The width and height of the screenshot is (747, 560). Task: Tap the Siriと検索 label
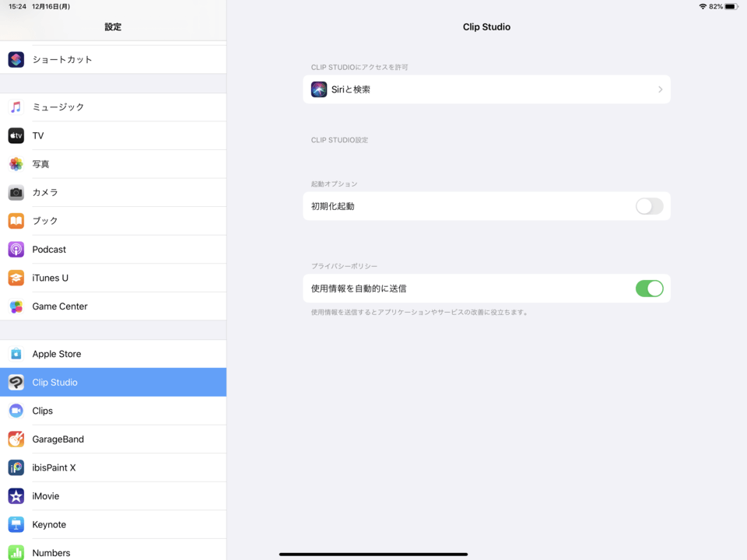click(351, 89)
